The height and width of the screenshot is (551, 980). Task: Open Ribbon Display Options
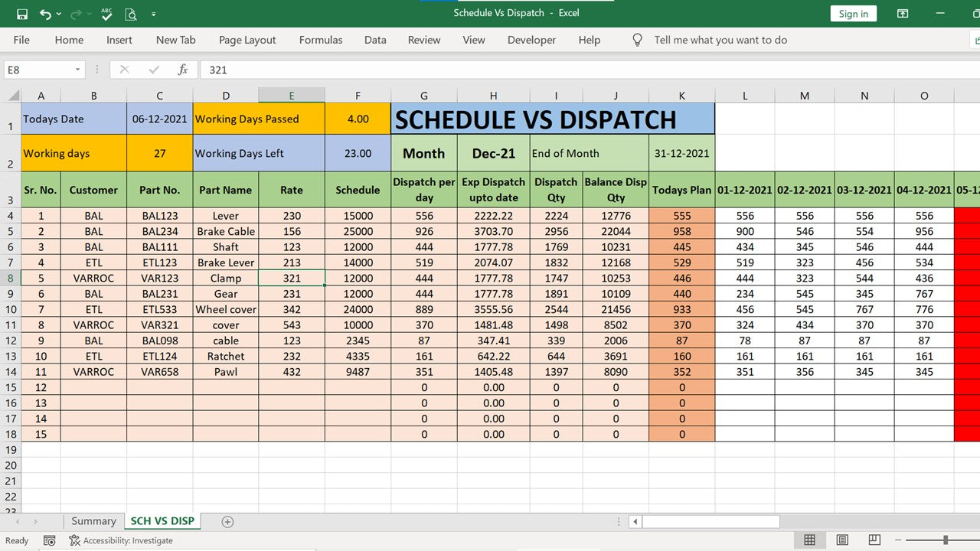coord(902,13)
